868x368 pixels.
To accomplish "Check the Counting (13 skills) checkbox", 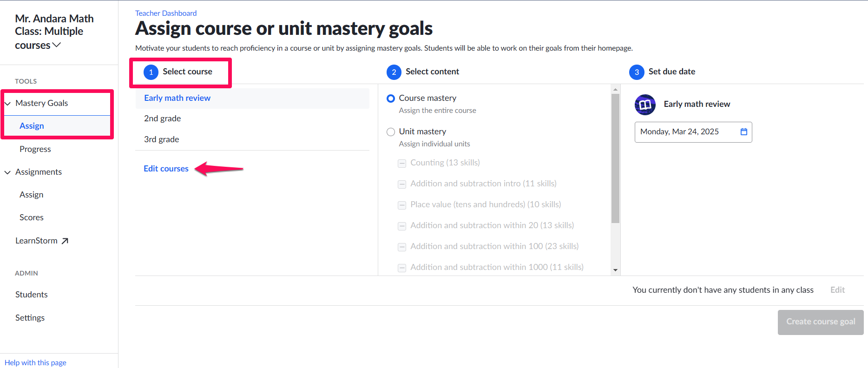I will 402,164.
